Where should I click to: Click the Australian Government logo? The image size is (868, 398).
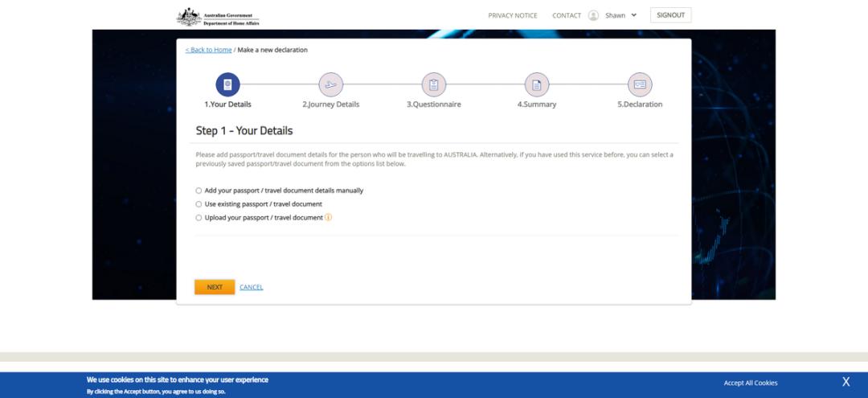[219, 16]
